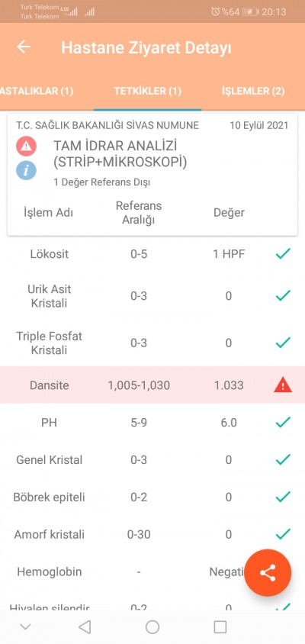
Task: Tap the green checkmark in PH row
Action: 283,422
